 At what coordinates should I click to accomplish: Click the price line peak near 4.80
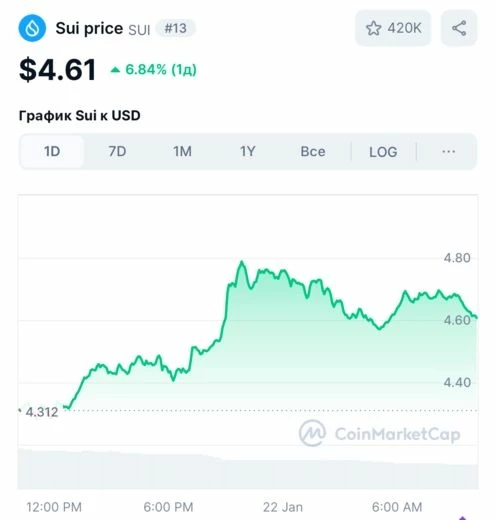tap(242, 262)
